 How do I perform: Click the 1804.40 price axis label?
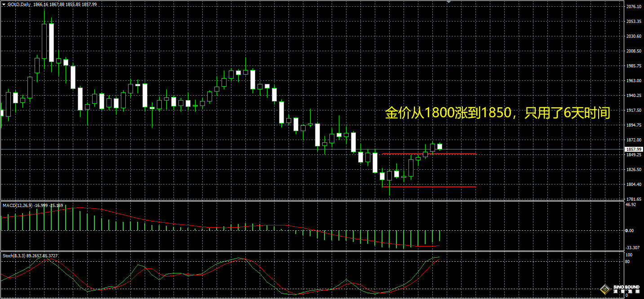click(x=633, y=185)
